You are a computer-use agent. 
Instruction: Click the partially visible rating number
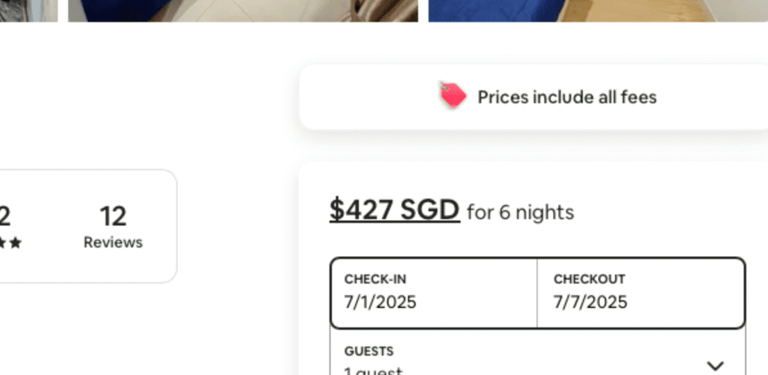click(x=5, y=216)
